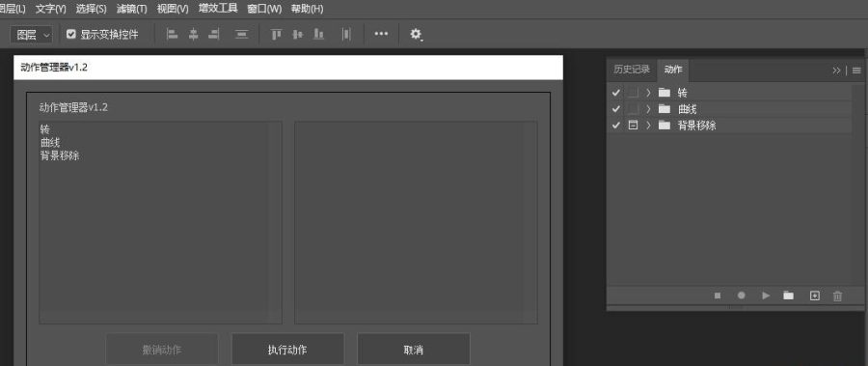
Task: Toggle 显示变换控件 checkbox
Action: pyautogui.click(x=70, y=35)
